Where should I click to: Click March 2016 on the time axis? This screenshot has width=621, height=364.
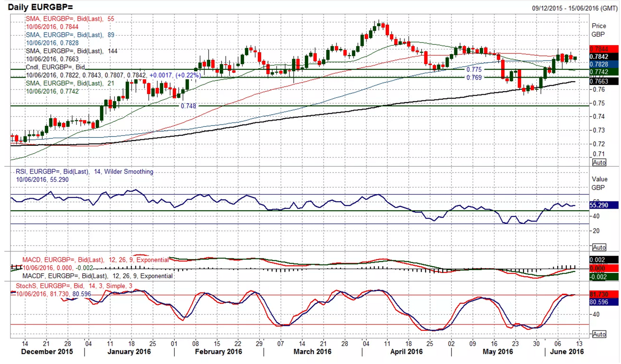pyautogui.click(x=313, y=352)
